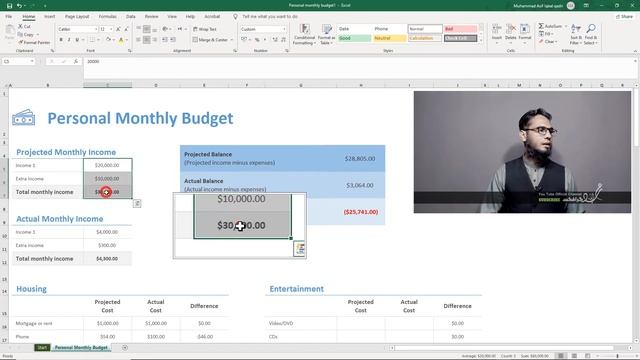
Task: Click the Undo arrow in the quick access toolbar
Action: tap(19, 6)
